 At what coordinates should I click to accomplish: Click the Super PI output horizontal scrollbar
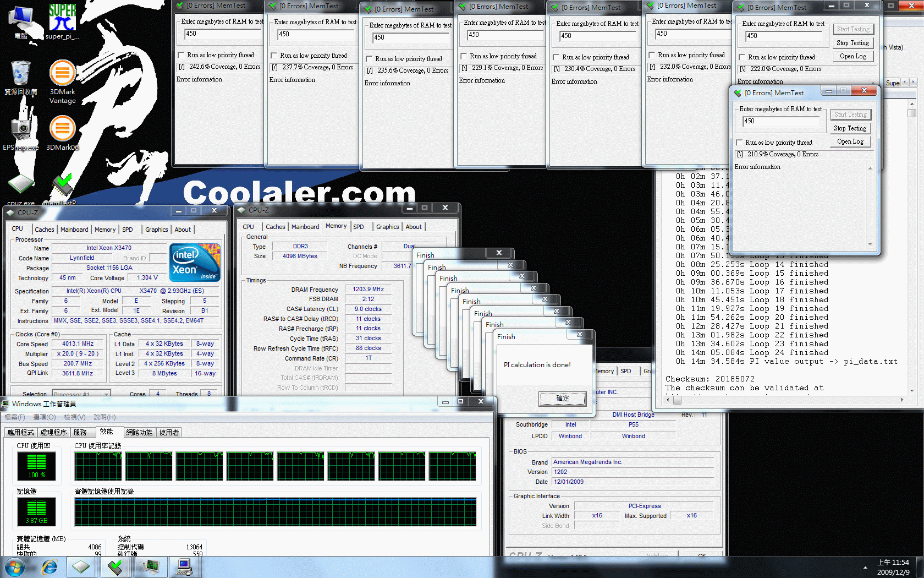[x=785, y=400]
